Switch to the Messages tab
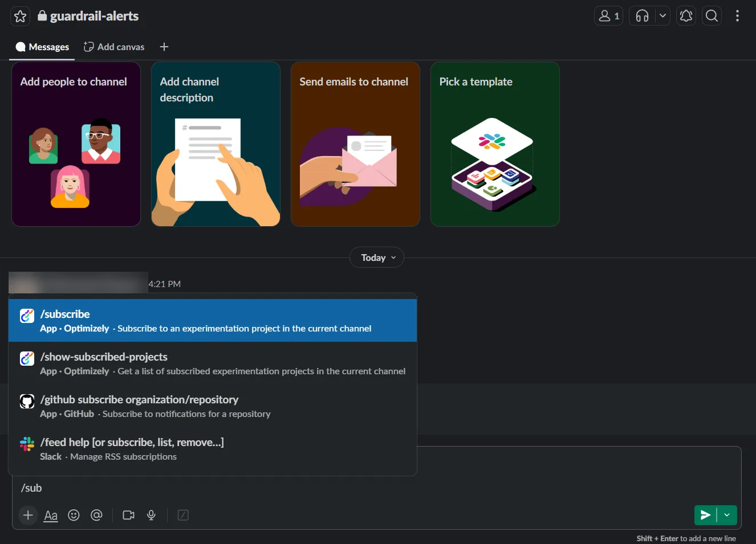This screenshot has width=756, height=544. pyautogui.click(x=42, y=47)
